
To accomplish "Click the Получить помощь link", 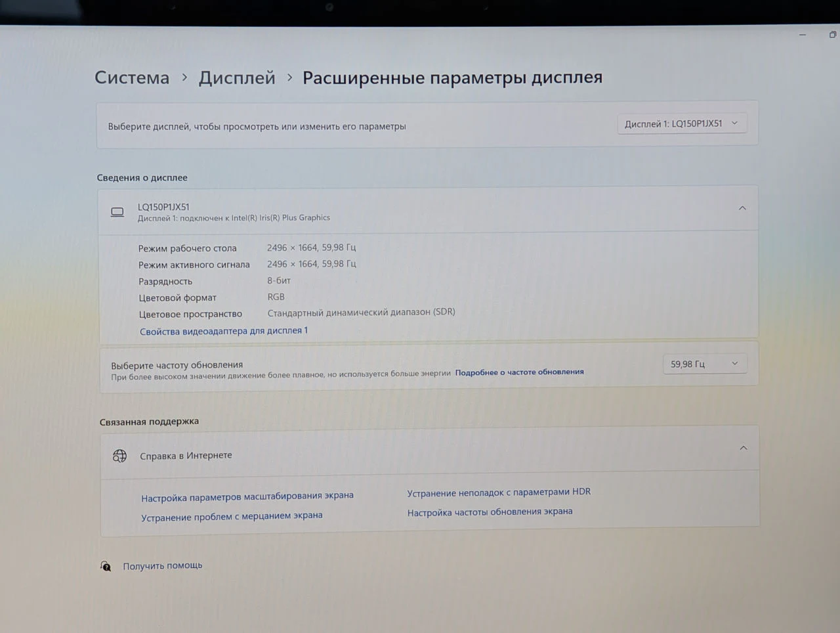I will pos(163,565).
